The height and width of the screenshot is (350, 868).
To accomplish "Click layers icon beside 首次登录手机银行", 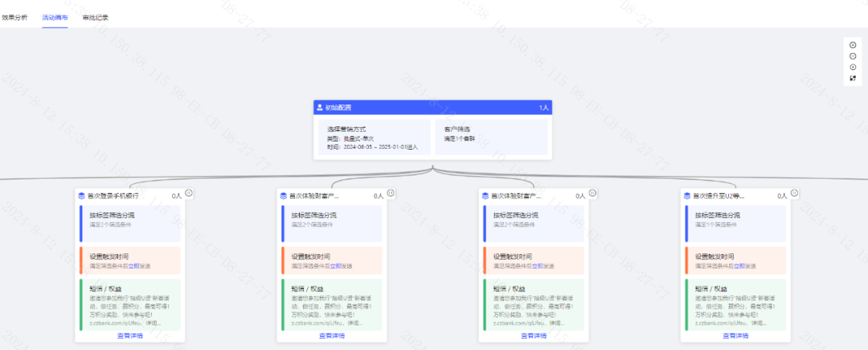I will point(82,196).
